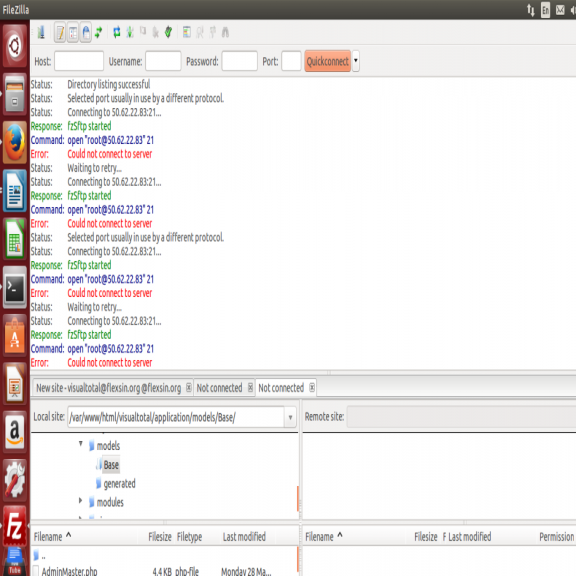Click the Refresh file lists icon
576x576 pixels.
tap(117, 32)
